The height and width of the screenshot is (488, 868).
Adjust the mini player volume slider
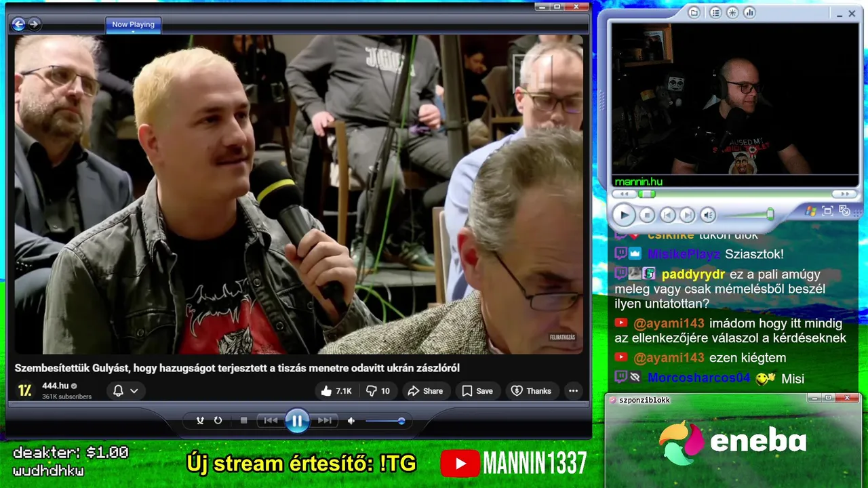coord(747,215)
